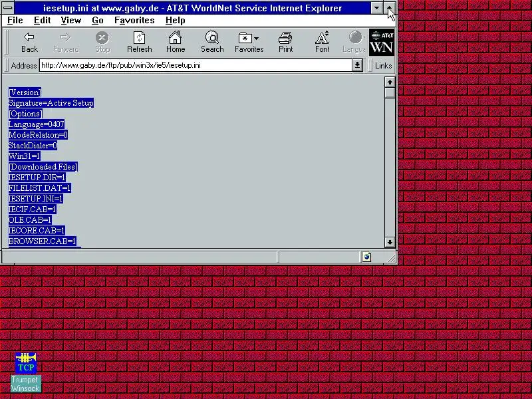
Task: Click the Language=0407 line
Action: (37, 124)
